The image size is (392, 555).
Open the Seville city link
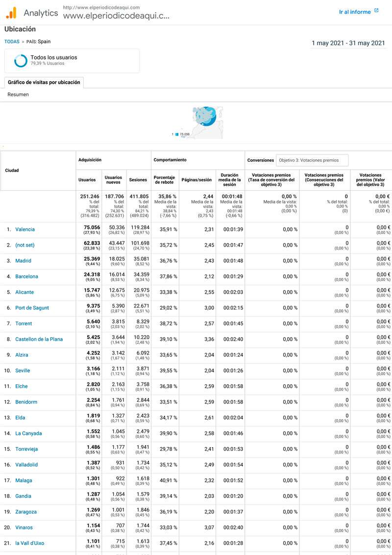coord(23,371)
